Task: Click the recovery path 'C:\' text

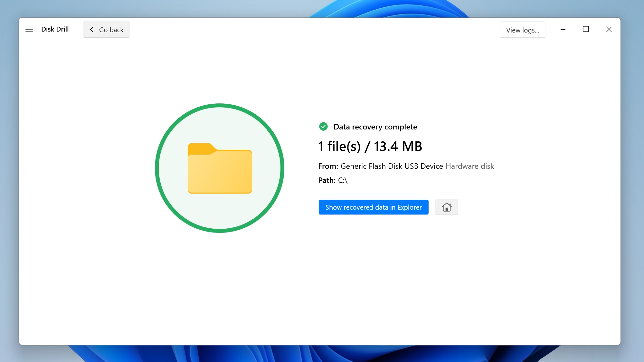Action: [343, 180]
